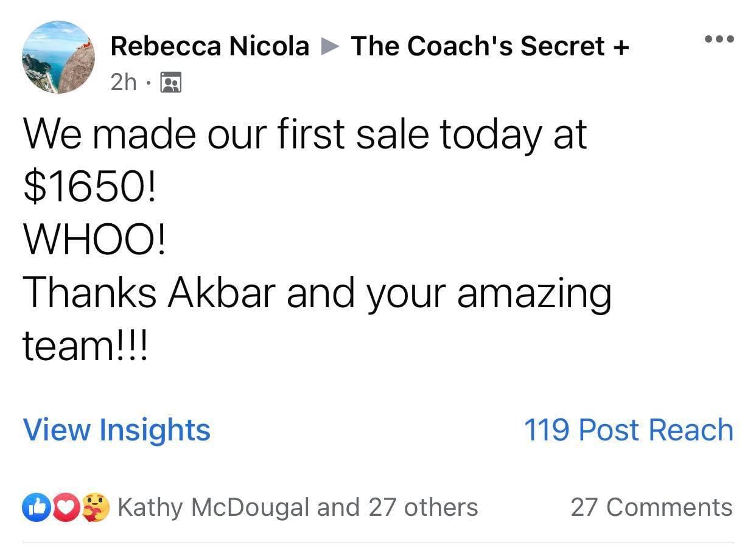
Task: Click the gray arrow before the group name
Action: [x=329, y=46]
